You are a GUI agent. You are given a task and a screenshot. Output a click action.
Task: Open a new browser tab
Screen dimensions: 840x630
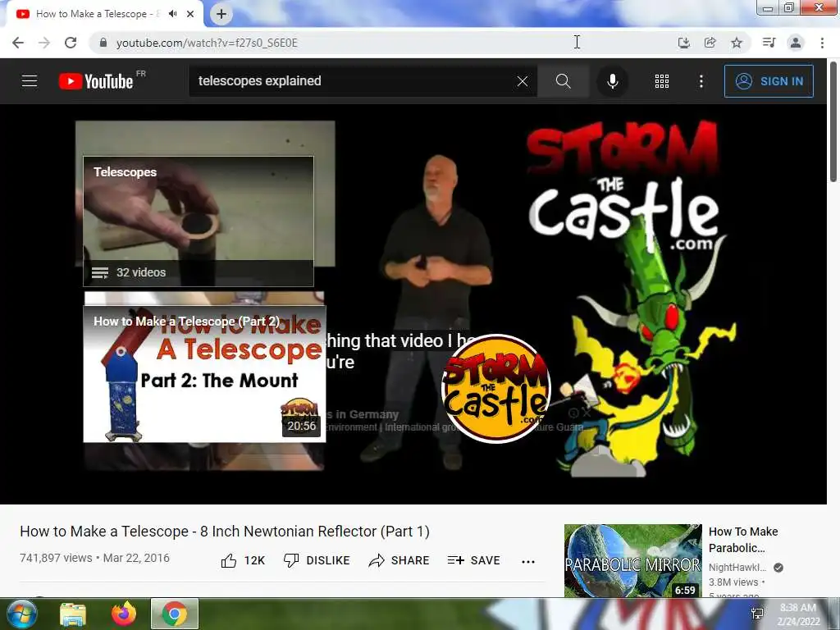pyautogui.click(x=221, y=14)
